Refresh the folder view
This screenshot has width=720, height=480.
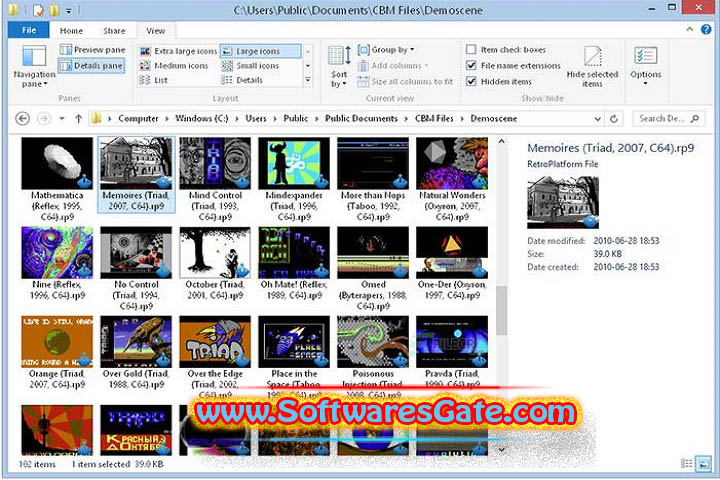tap(614, 119)
